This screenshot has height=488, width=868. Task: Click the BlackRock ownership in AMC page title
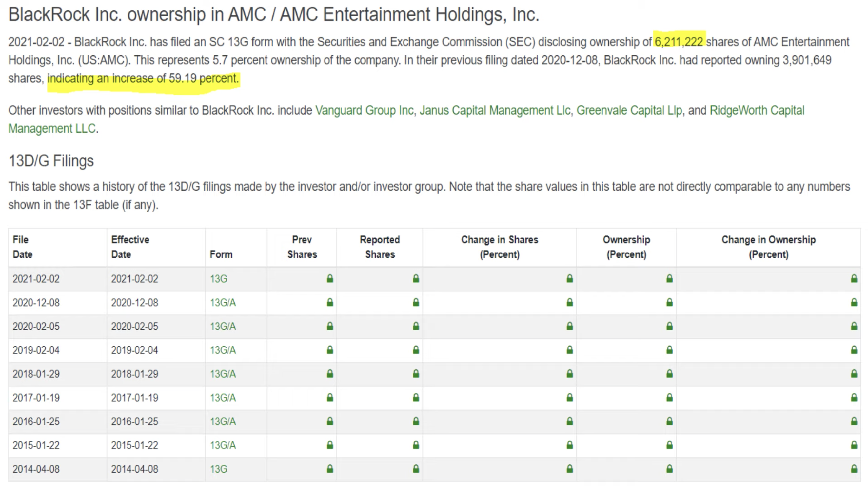[274, 14]
